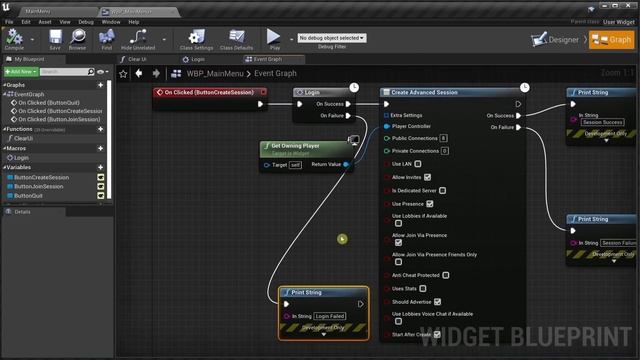Viewport: 640px width, 360px height.
Task: Select On Clicked (ButtonQuit) in tree
Action: (x=49, y=103)
